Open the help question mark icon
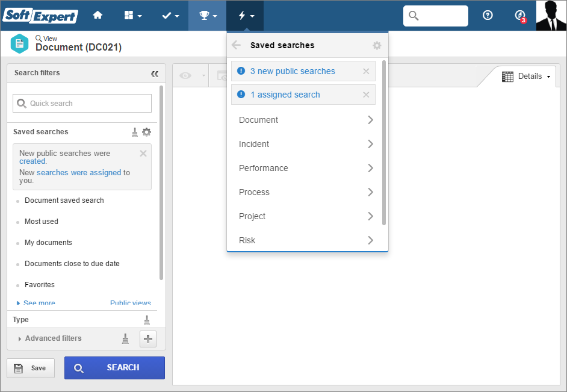The height and width of the screenshot is (392, 567). (488, 15)
